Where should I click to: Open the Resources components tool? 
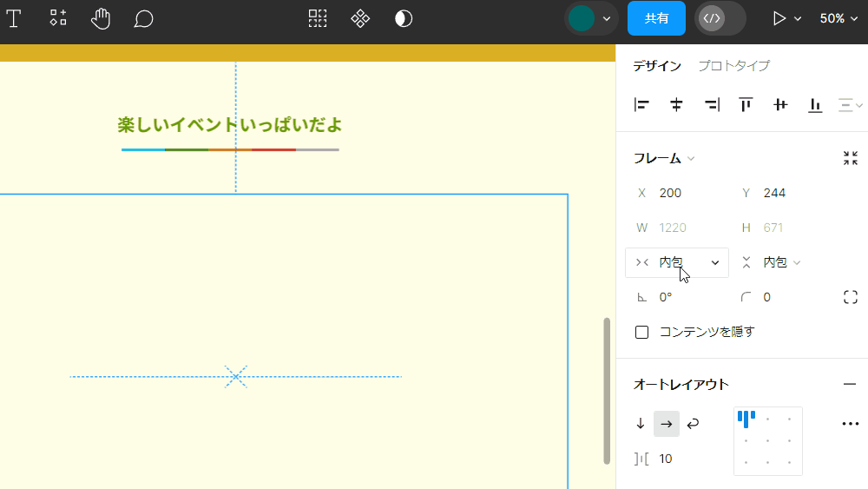pyautogui.click(x=58, y=18)
